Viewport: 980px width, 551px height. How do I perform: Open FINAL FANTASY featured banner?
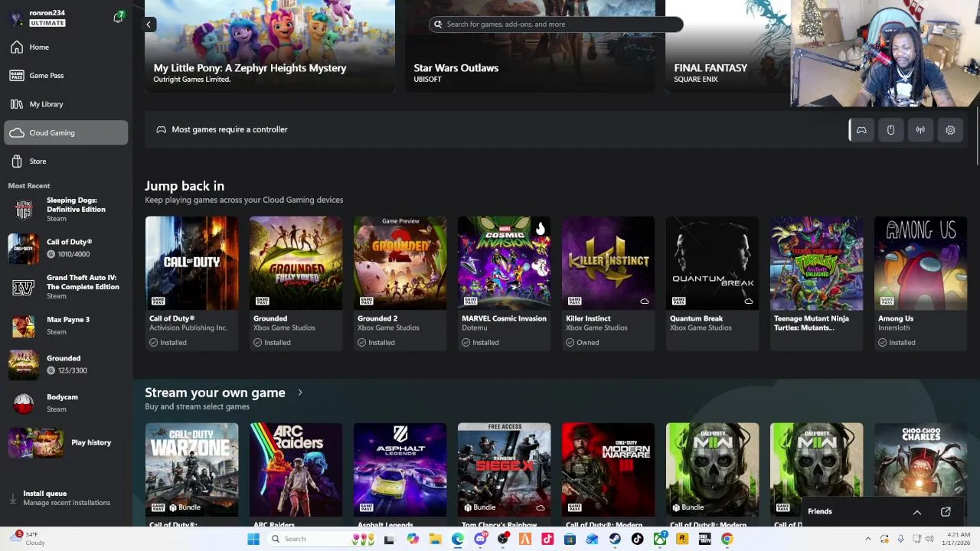coord(727,46)
